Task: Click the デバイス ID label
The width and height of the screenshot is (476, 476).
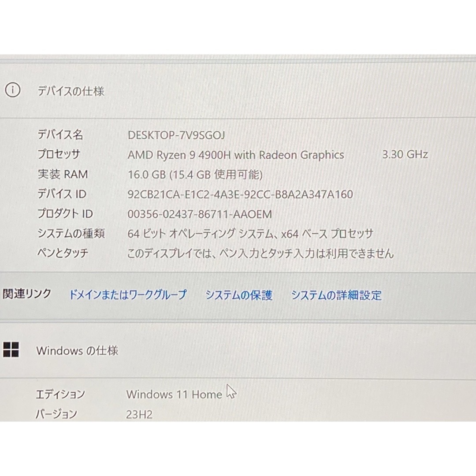Action: point(62,194)
